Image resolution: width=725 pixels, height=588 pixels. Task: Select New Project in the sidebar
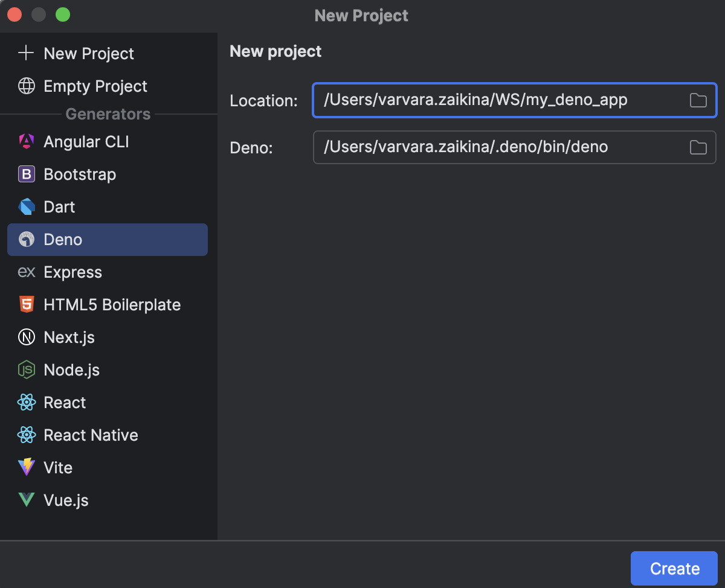(x=88, y=53)
